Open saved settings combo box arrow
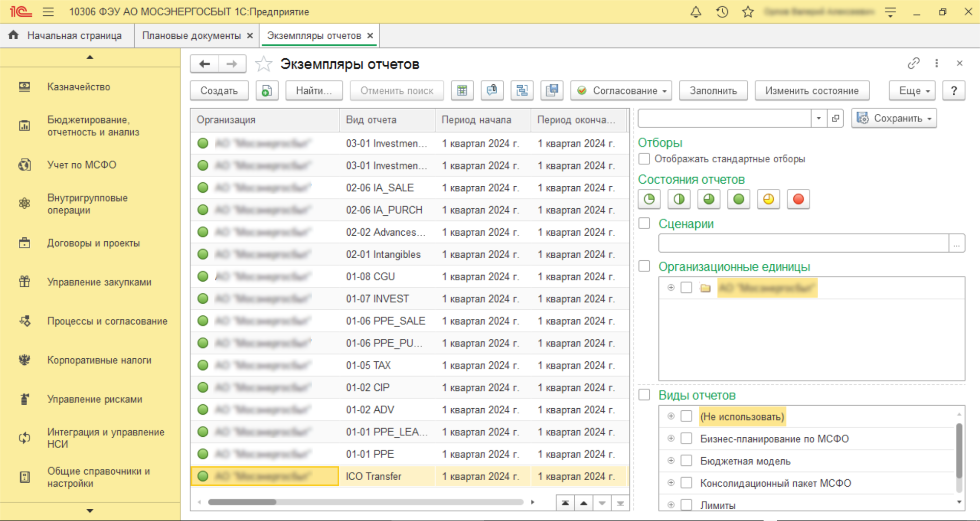Screen dimensions: 980x521 click(x=819, y=118)
